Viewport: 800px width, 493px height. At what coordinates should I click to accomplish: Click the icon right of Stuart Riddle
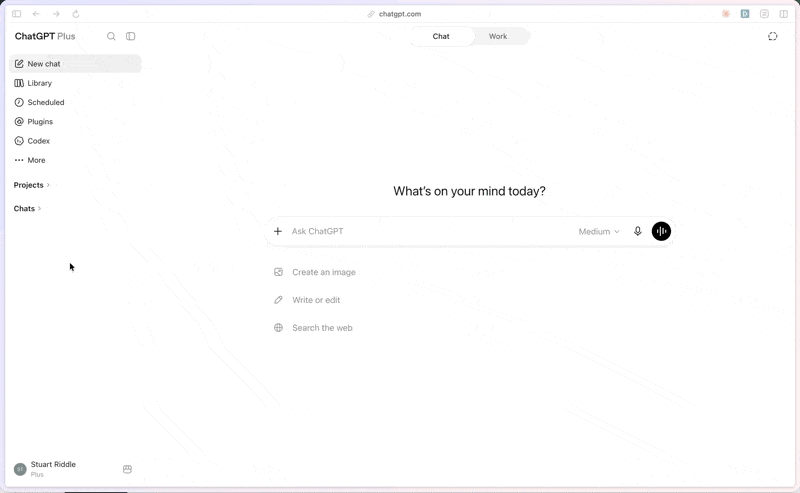click(x=128, y=469)
